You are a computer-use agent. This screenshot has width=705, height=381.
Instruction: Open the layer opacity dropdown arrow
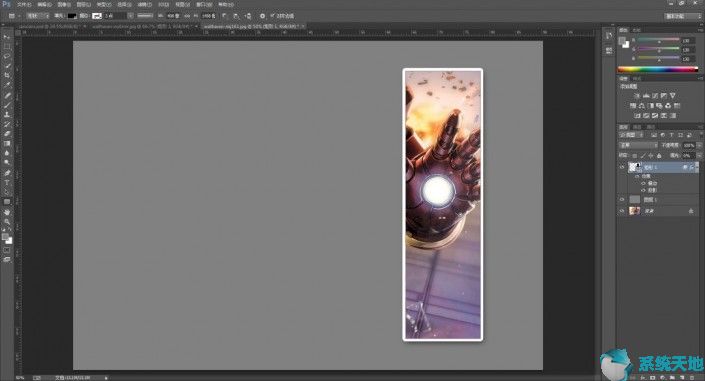pos(698,145)
